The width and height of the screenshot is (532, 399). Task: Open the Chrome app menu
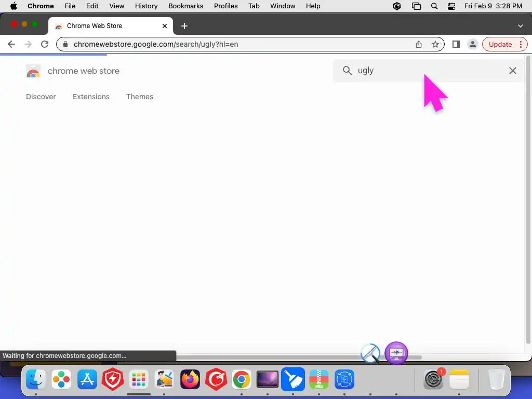41,6
